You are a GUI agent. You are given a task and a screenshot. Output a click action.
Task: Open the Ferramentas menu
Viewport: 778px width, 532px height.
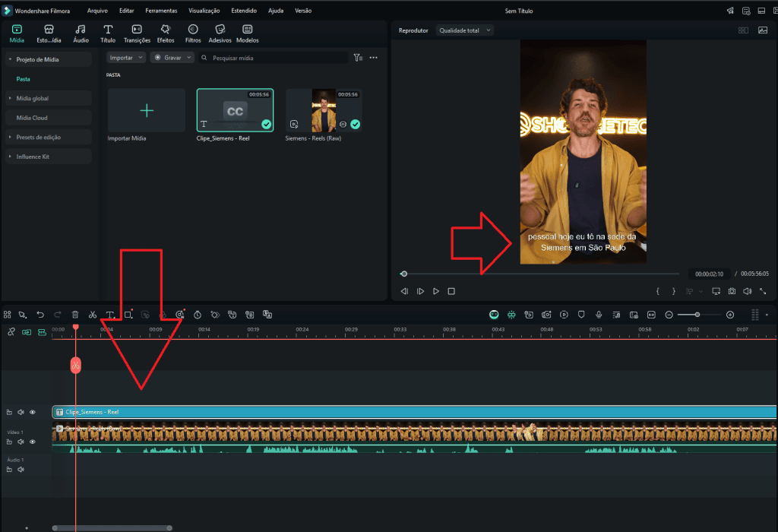161,11
